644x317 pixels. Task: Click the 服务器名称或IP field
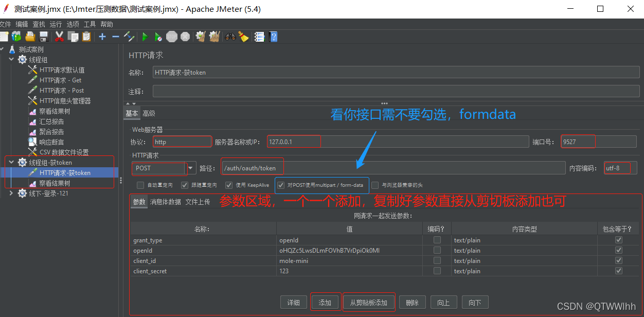tap(398, 142)
